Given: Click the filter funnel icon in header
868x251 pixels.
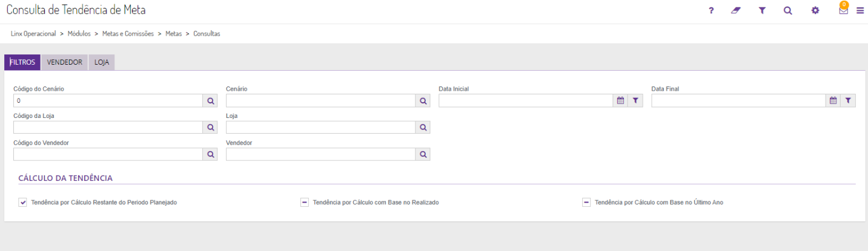Looking at the screenshot, I should click(x=762, y=10).
